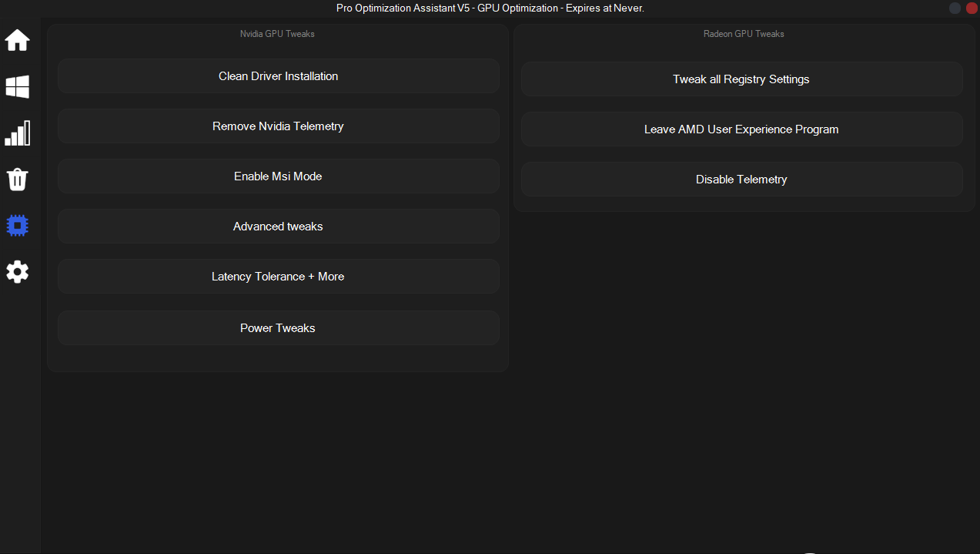Apply Nvidia Power Tweaks
This screenshot has width=980, height=554.
coord(278,328)
